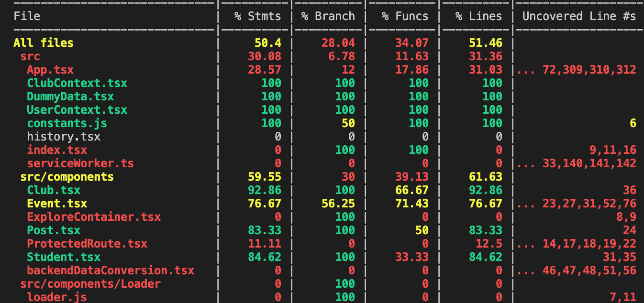Select the ProtectedRoute.tsx file name
Viewport: 644px width, 303px height.
pos(87,244)
